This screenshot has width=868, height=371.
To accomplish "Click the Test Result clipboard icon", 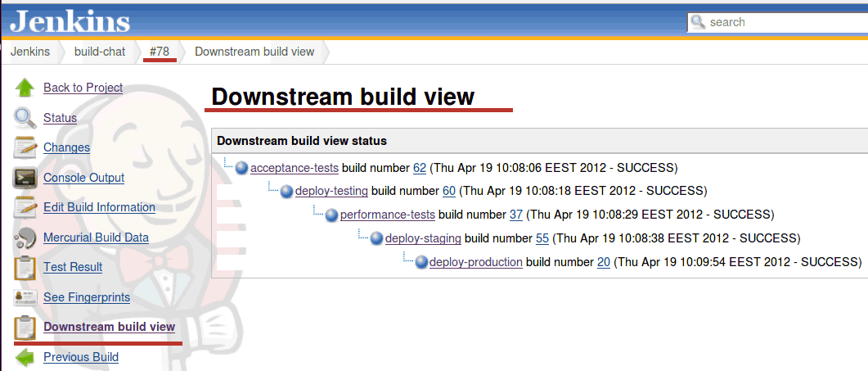I will [x=25, y=267].
